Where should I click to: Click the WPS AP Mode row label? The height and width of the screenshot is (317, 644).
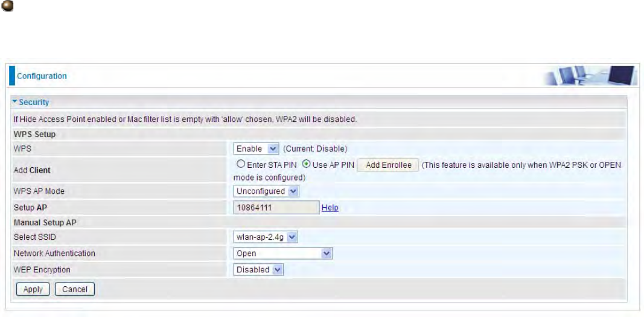point(39,191)
